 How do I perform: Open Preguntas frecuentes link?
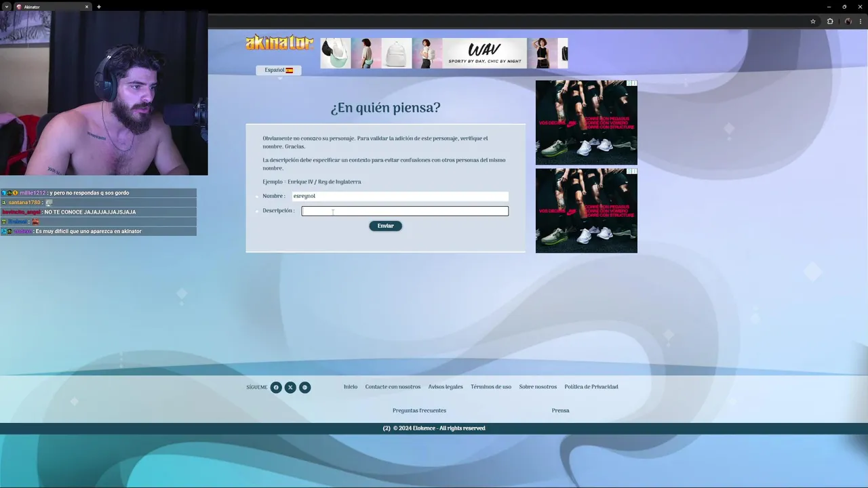tap(419, 411)
